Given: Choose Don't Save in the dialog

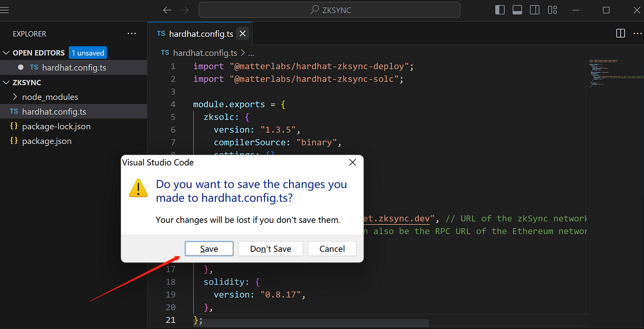Looking at the screenshot, I should pyautogui.click(x=270, y=249).
